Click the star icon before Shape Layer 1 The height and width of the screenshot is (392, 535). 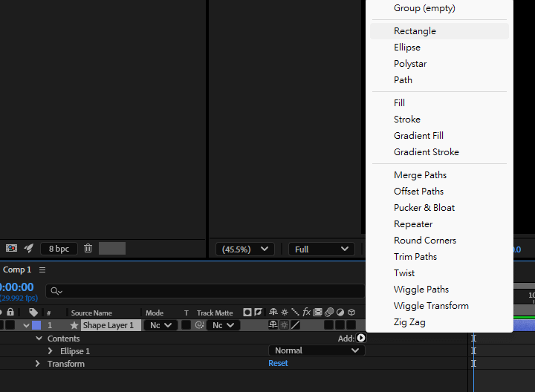74,325
